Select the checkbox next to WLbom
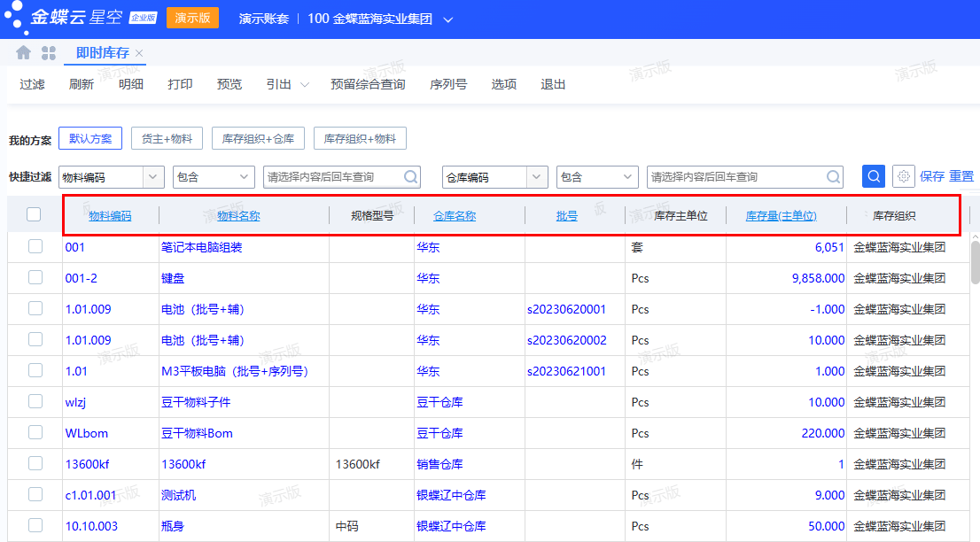Viewport: 980px width, 542px height. coord(35,432)
